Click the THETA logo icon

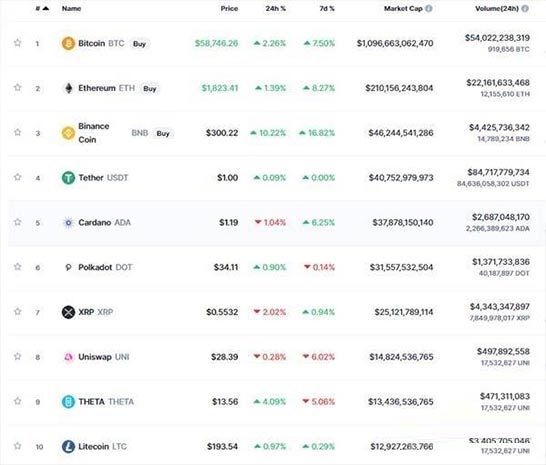(x=68, y=402)
